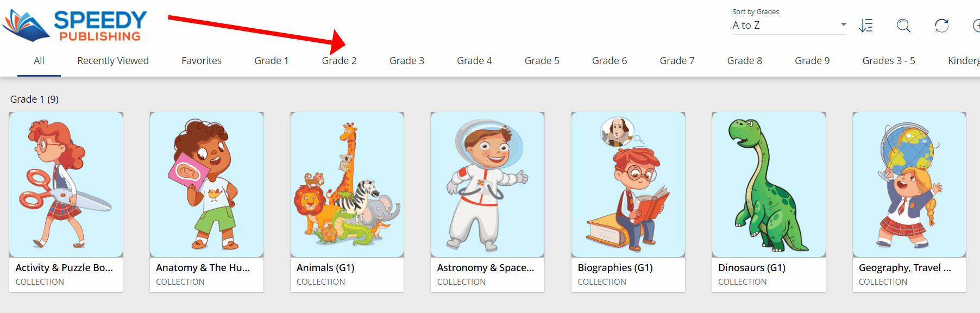Select the Grades 3 - 5 tab
The height and width of the screenshot is (313, 980).
(889, 61)
